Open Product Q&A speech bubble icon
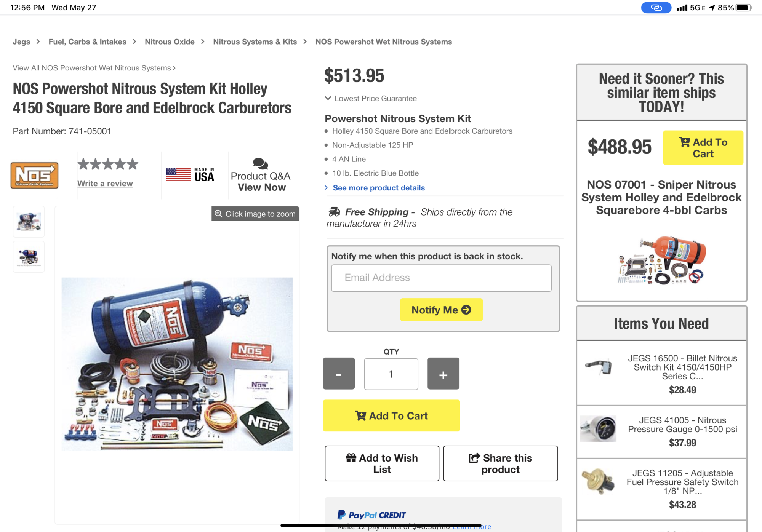The image size is (762, 532). pyautogui.click(x=261, y=164)
